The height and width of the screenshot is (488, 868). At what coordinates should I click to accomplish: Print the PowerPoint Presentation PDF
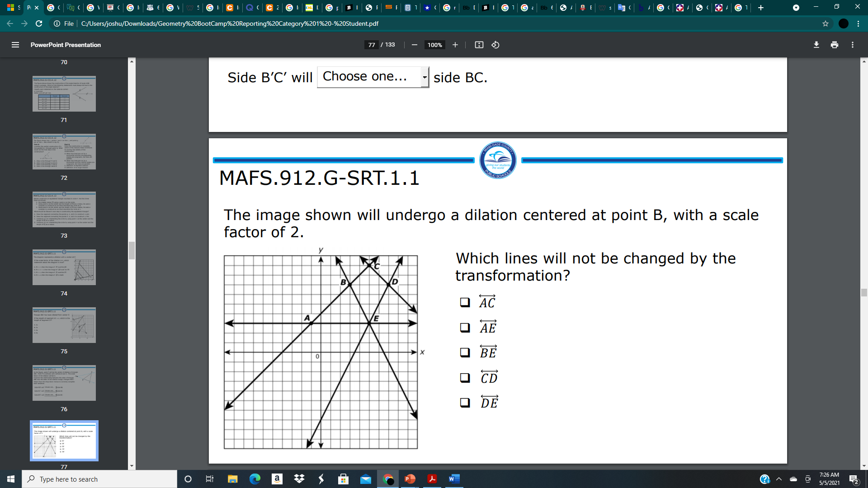[834, 45]
